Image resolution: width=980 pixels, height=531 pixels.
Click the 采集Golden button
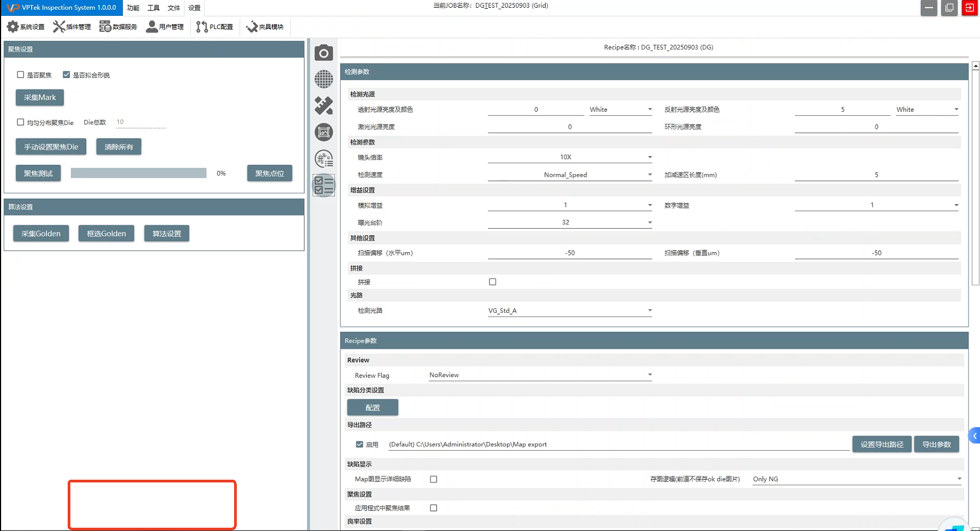coord(41,234)
